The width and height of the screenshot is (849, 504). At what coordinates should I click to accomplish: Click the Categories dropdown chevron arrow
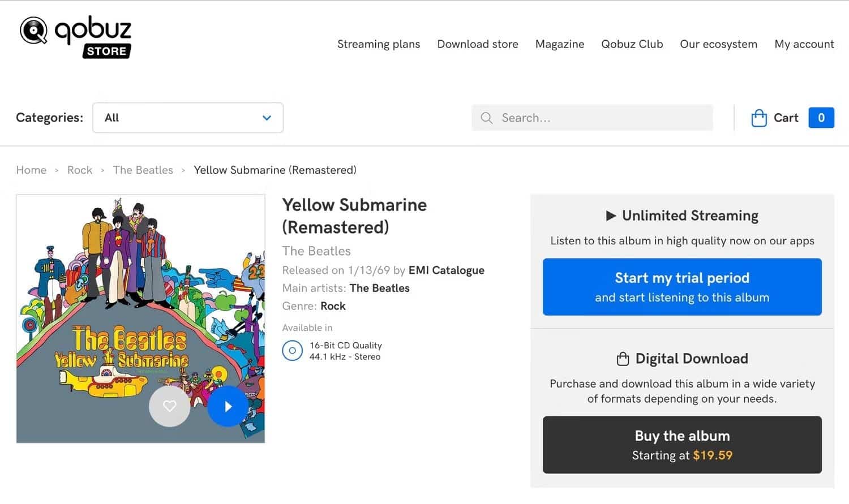[x=267, y=118]
